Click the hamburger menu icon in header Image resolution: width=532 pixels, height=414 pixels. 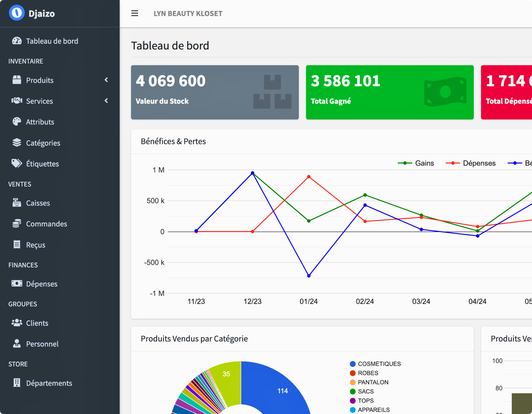(134, 13)
